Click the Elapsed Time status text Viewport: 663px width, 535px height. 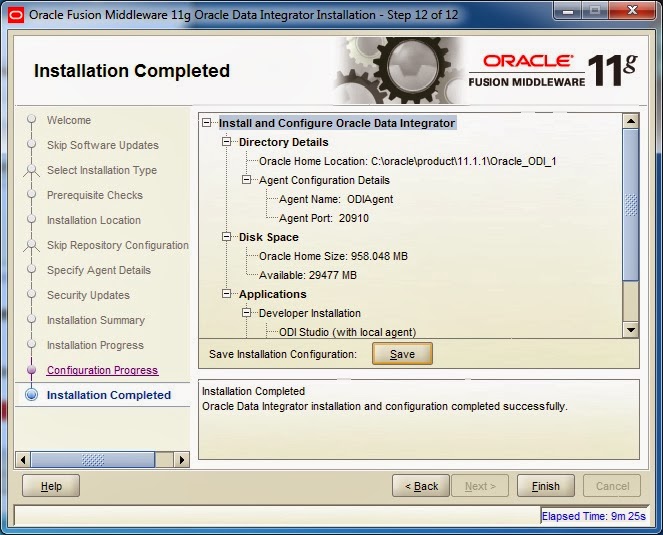tap(593, 516)
